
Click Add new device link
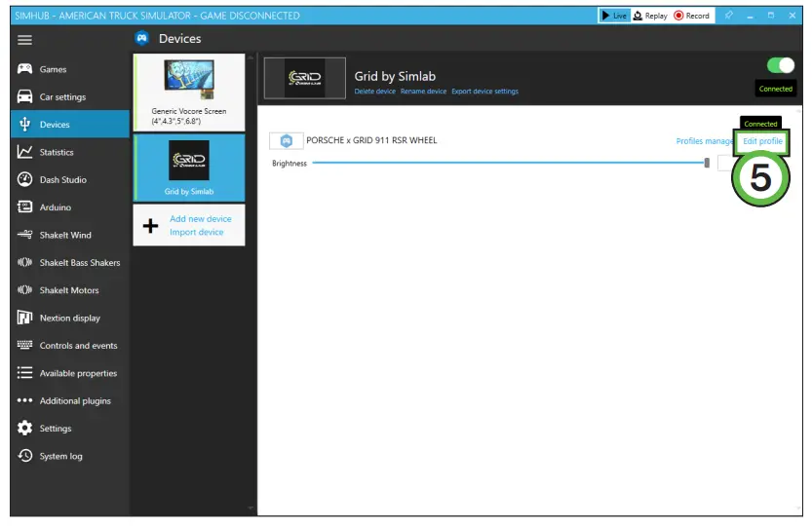coord(201,218)
